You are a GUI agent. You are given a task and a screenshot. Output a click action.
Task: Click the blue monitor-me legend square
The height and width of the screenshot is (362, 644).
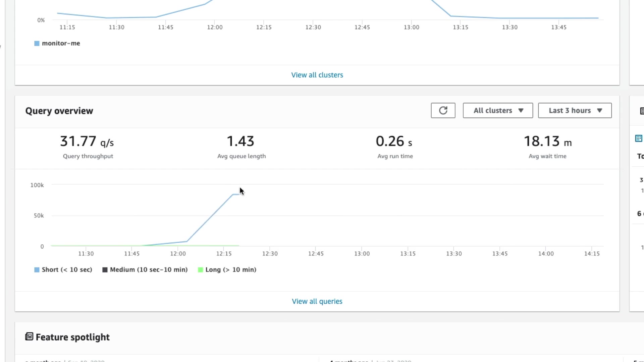[37, 43]
